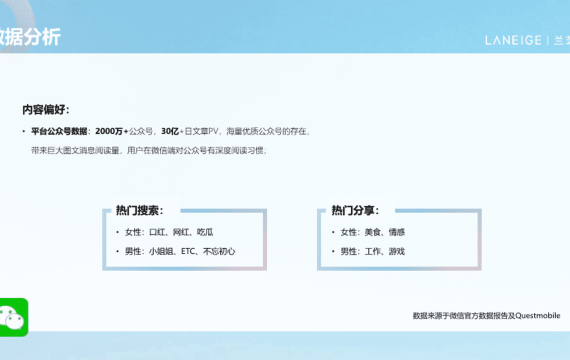The image size is (570, 360).
Task: Click the 海量优质公众号的存在 phrase
Action: 267,131
